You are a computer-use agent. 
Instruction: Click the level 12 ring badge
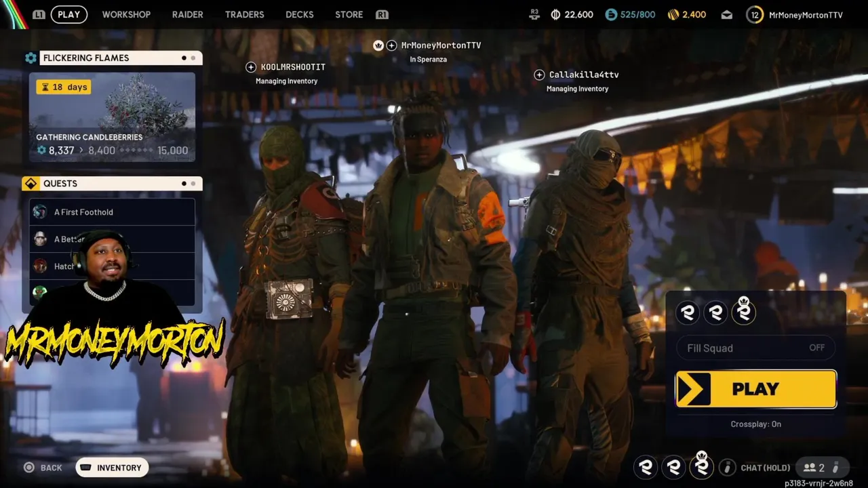[754, 14]
